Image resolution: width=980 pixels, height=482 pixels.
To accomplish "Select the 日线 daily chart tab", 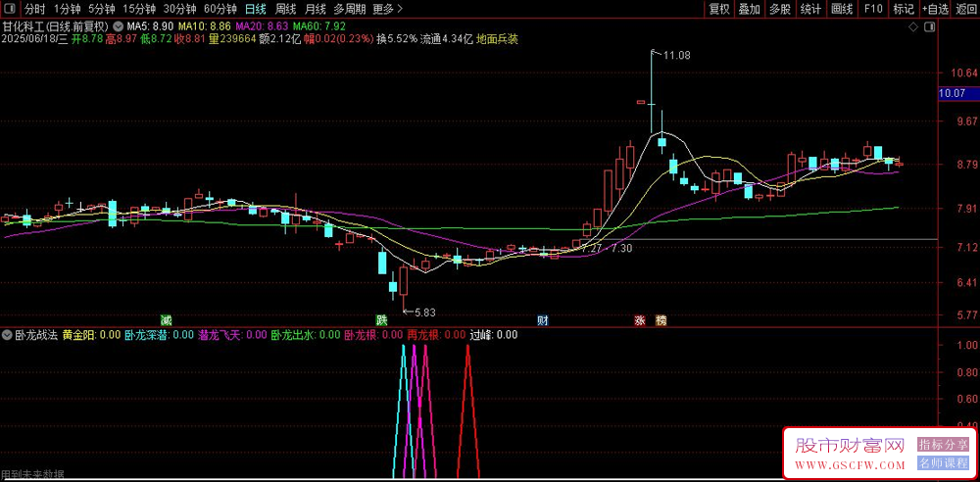I will [255, 9].
